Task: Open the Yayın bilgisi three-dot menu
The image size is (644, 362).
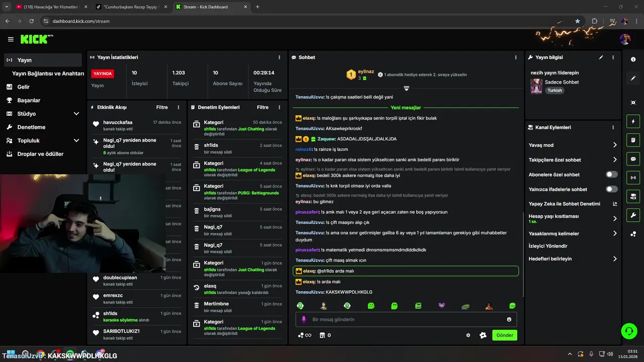Action: click(613, 57)
